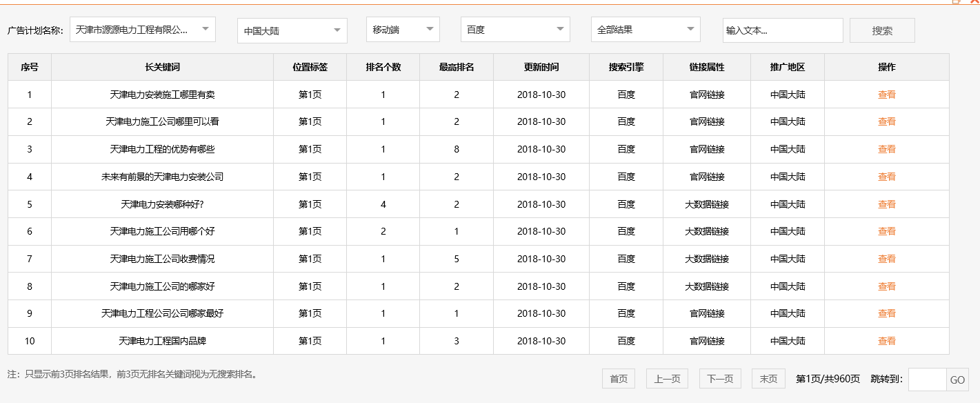Open the 移动端 device dropdown
The width and height of the screenshot is (980, 403).
click(403, 30)
